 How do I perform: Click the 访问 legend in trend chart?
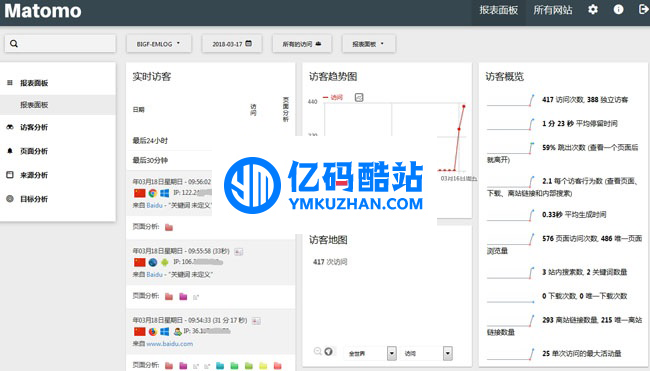click(x=333, y=97)
